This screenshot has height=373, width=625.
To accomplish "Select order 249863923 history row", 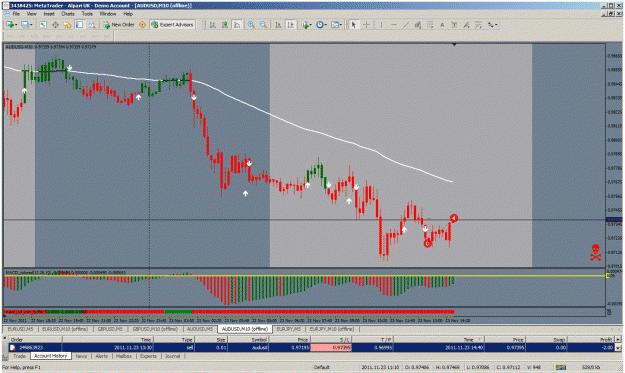I will click(311, 347).
